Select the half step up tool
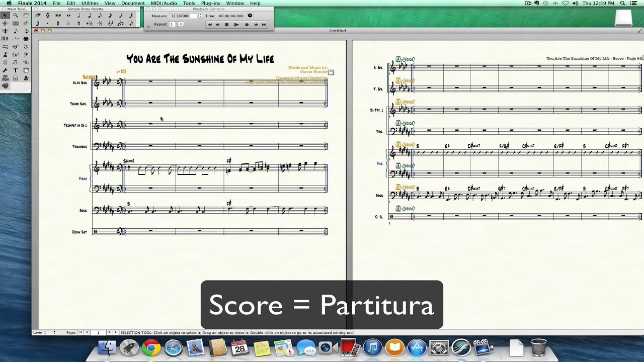The image size is (644, 362). click(90, 24)
